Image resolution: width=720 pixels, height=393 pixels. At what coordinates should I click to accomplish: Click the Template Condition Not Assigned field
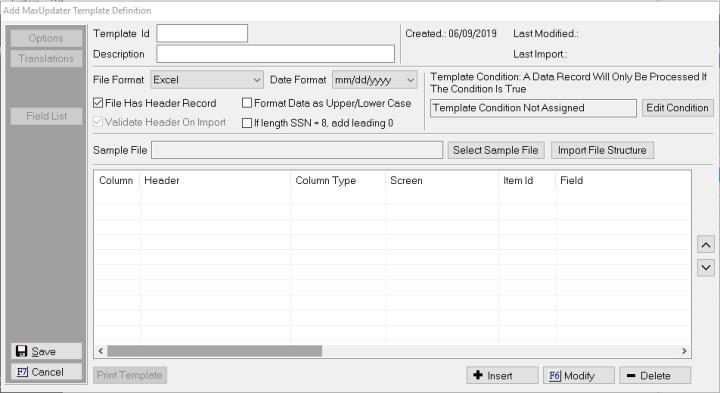click(x=534, y=108)
